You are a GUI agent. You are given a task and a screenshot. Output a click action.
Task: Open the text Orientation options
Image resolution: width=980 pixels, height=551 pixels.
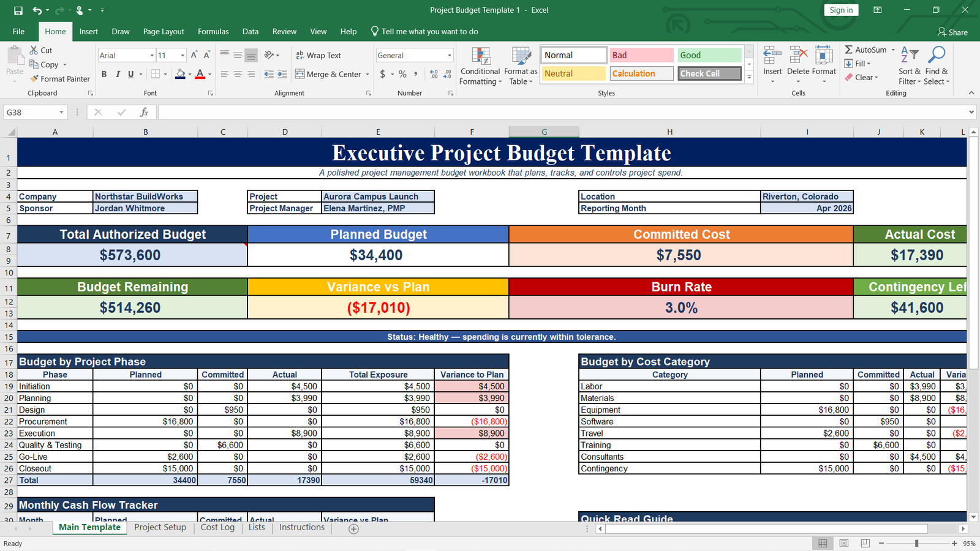point(271,55)
